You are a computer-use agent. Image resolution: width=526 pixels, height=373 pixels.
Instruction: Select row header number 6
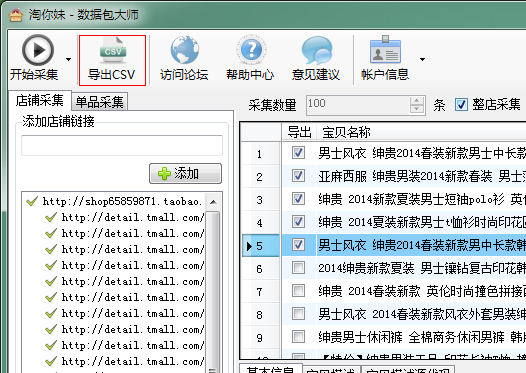(260, 269)
